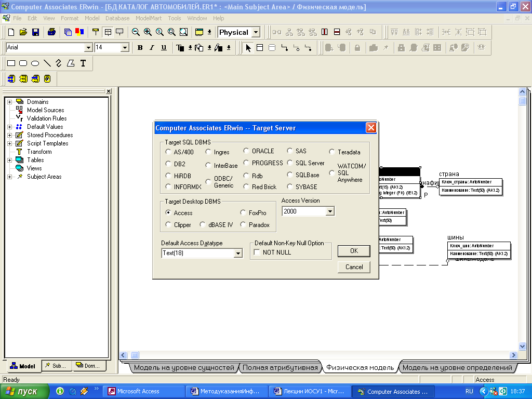Open the Database menu
The image size is (532, 399).
click(117, 18)
